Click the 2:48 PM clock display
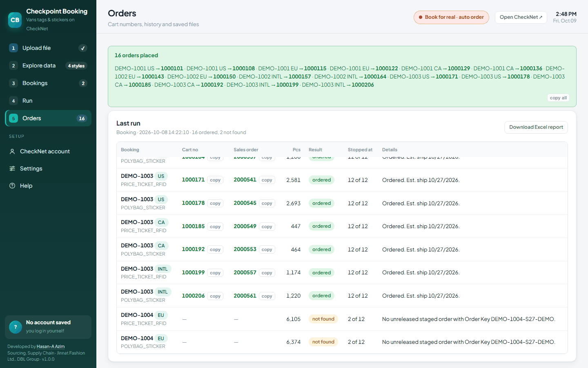This screenshot has height=368, width=588. tap(566, 14)
